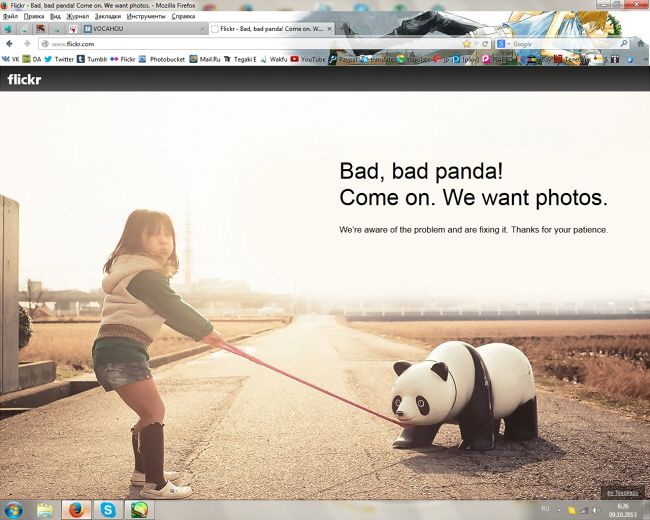Open the Журнал menu
650x520 pixels.
78,16
